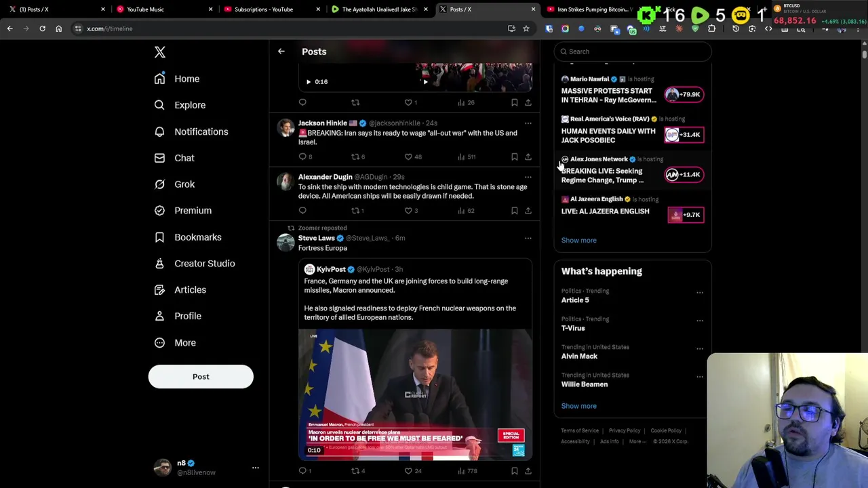Open n8 account switcher three-dot menu
The width and height of the screenshot is (868, 488).
(x=256, y=468)
